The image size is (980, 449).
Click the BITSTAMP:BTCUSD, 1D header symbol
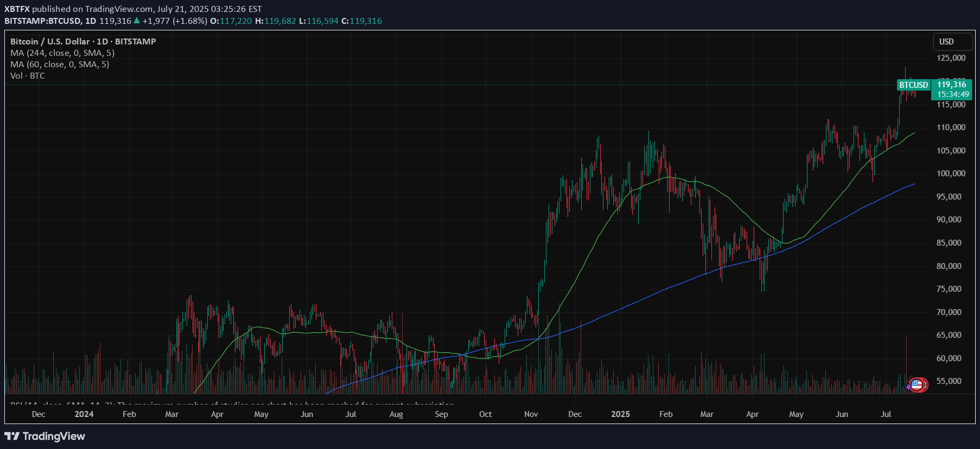click(x=50, y=21)
